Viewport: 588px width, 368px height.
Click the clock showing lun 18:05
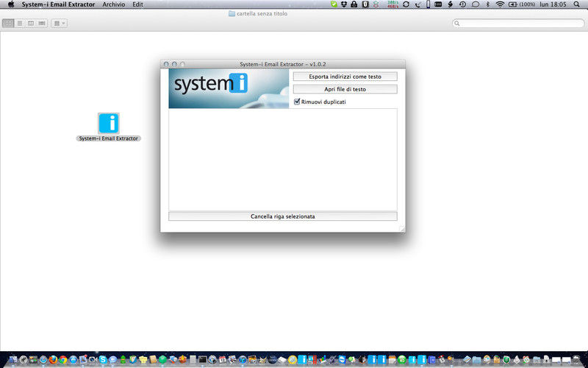(x=553, y=4)
